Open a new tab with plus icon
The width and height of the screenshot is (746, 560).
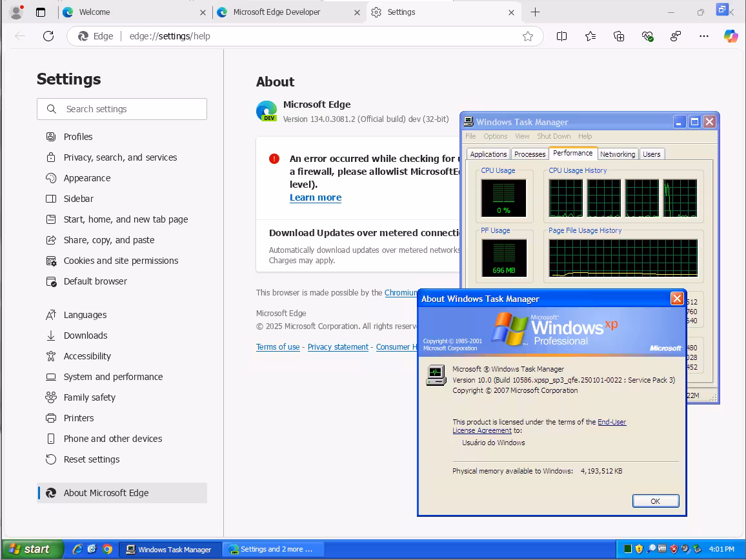pos(535,12)
